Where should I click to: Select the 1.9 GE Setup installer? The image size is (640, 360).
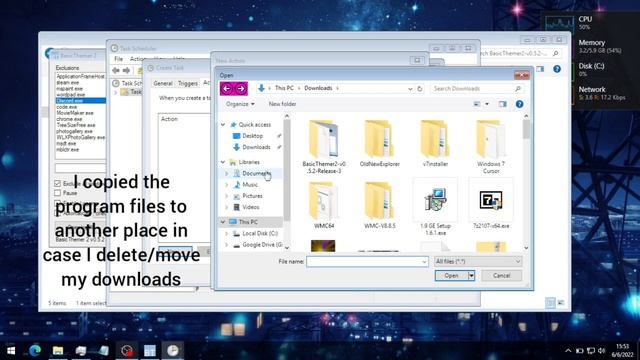pos(435,208)
